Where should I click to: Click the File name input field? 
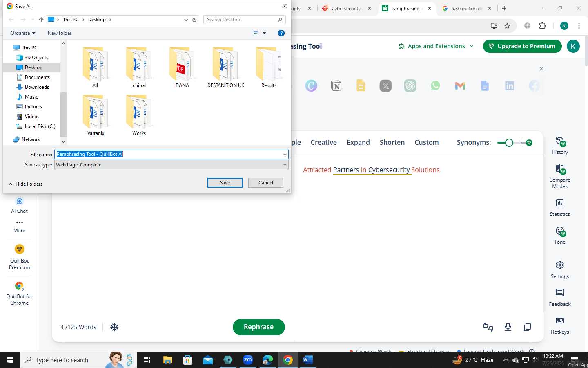(x=168, y=155)
